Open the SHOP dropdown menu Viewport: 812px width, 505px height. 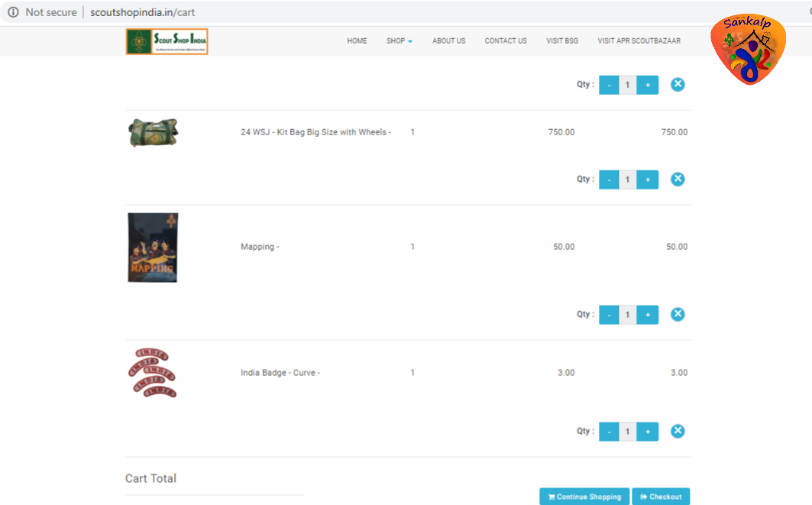(399, 40)
